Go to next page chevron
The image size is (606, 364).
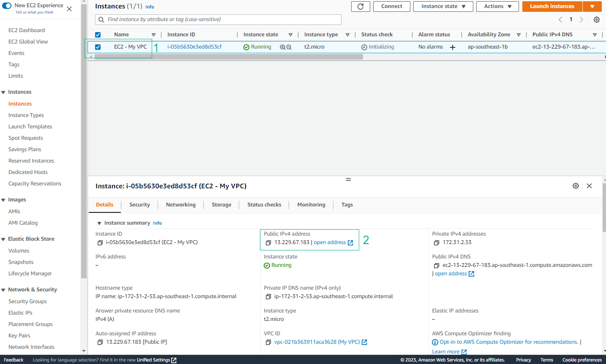581,19
